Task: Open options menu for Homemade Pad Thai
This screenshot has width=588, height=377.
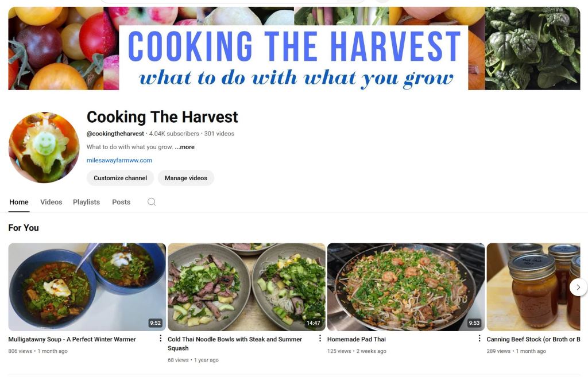Action: pyautogui.click(x=479, y=339)
